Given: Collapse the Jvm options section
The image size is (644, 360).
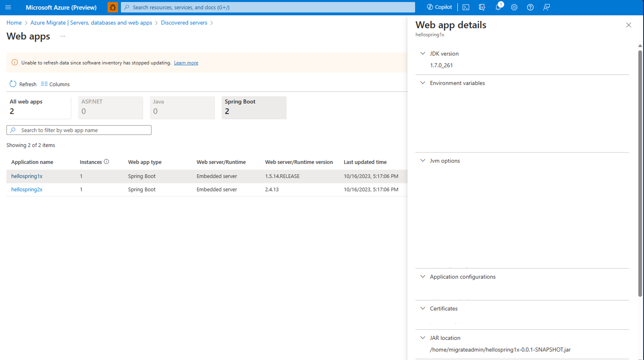Looking at the screenshot, I should coord(423,161).
